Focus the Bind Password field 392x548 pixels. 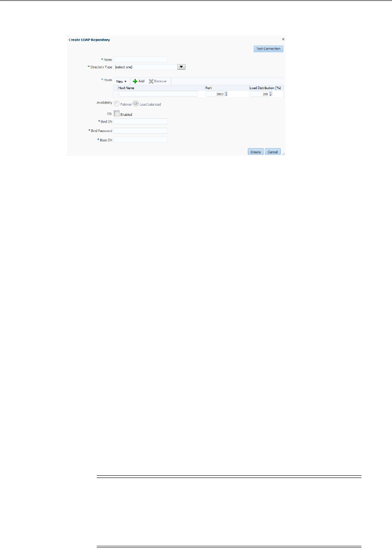140,131
